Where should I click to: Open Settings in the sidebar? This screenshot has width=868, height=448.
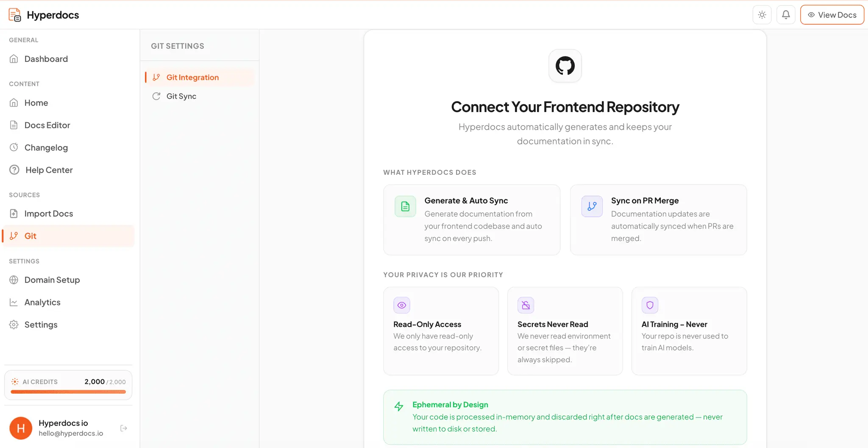tap(68, 325)
